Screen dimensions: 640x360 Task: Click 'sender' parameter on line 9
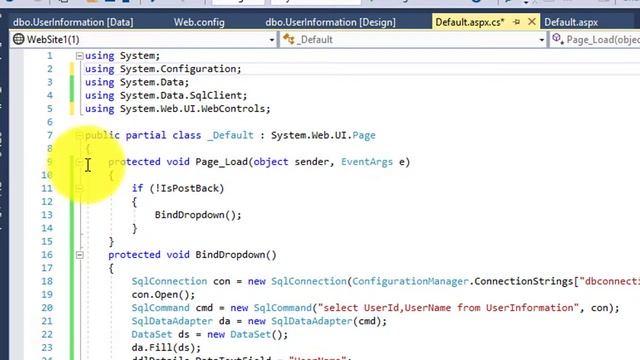click(x=311, y=162)
